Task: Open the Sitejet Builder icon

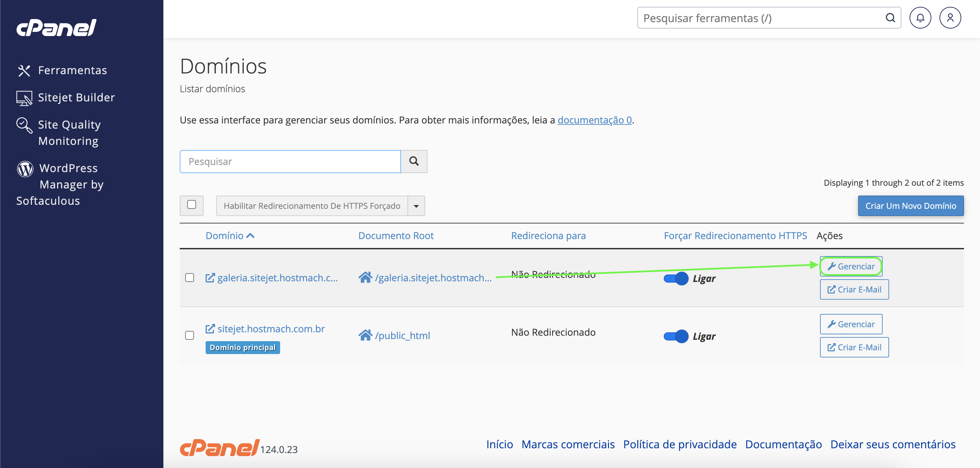Action: pos(24,98)
